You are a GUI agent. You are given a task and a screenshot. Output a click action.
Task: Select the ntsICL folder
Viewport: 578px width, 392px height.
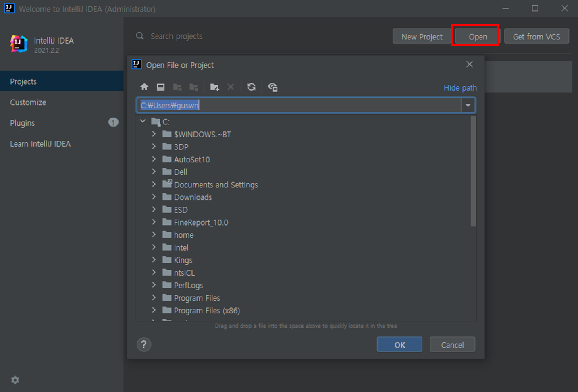(x=179, y=272)
